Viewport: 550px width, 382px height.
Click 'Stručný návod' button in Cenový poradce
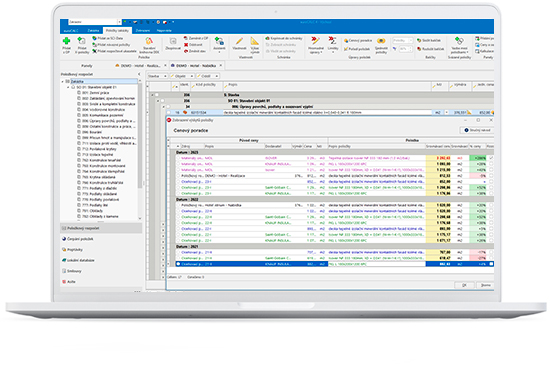pyautogui.click(x=477, y=130)
